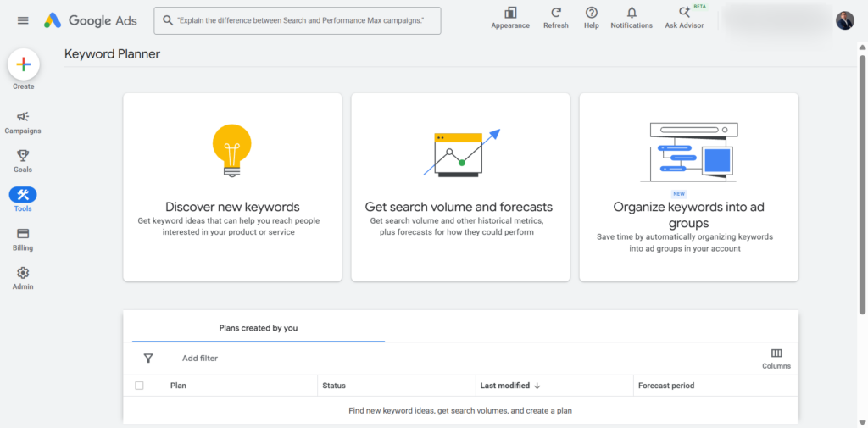Click the NEW badge on the Organize card
The height and width of the screenshot is (428, 868).
tap(679, 194)
